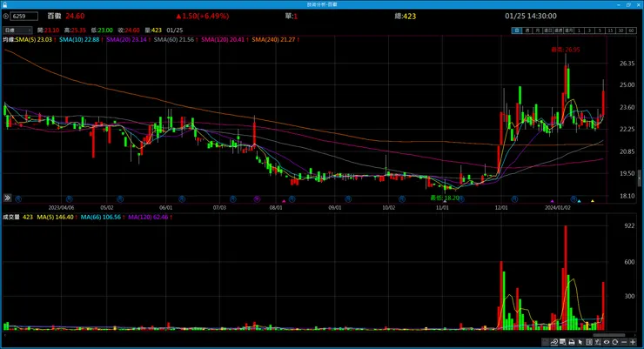Click the 最高 26.95 high price marker
Screen dimensions: 644x349
click(566, 50)
